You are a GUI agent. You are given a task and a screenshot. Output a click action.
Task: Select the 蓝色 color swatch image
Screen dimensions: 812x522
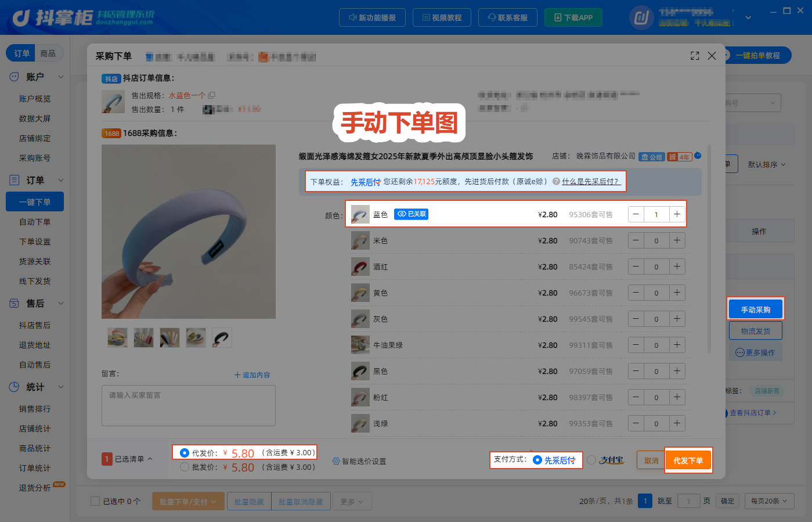(x=360, y=214)
